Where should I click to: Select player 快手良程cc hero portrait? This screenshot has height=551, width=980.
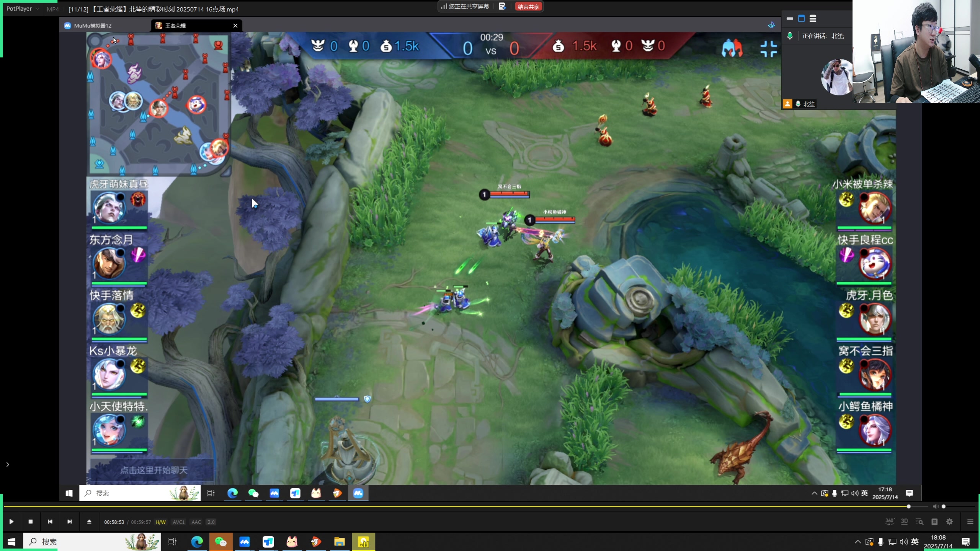pos(875,263)
